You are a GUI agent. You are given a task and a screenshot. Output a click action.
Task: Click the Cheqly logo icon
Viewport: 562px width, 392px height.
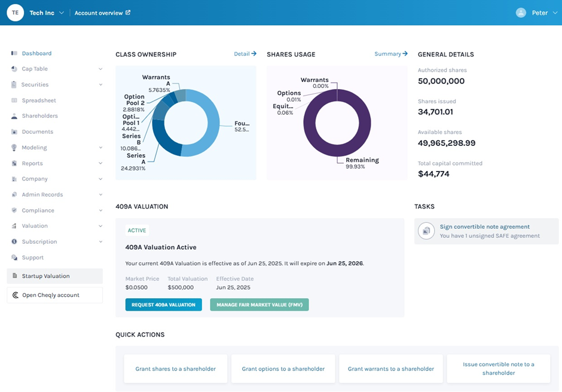[15, 295]
